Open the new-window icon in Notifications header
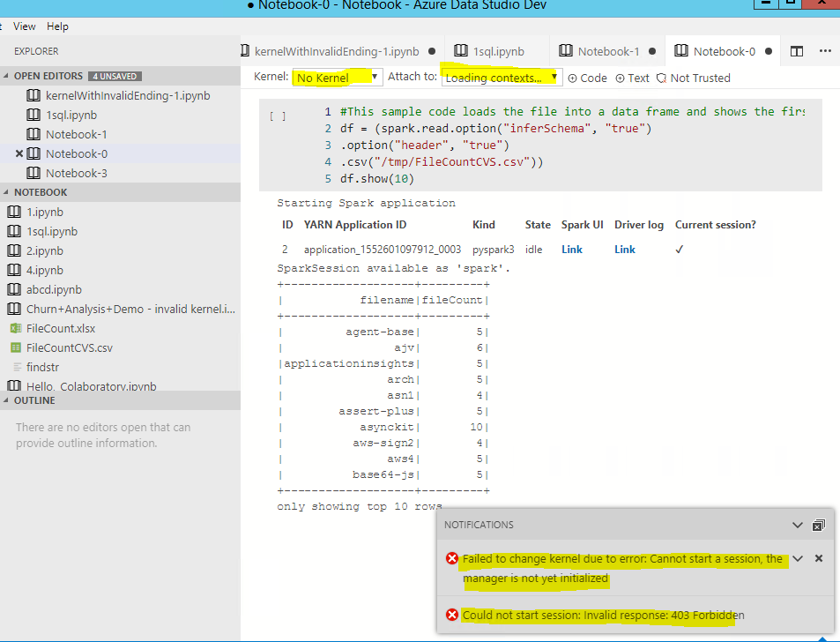Screen dimensions: 840x642 [818, 525]
